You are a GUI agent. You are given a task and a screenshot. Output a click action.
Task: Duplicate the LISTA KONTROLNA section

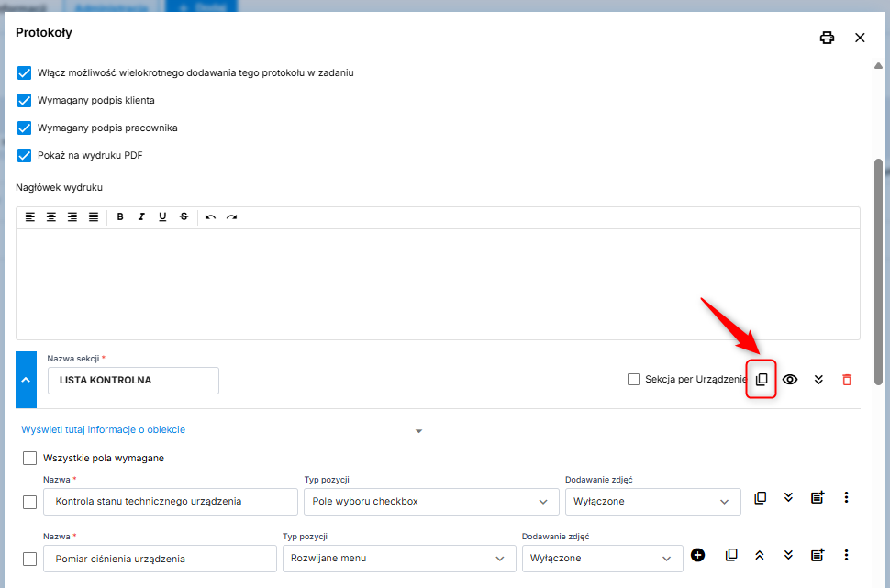[x=762, y=380]
